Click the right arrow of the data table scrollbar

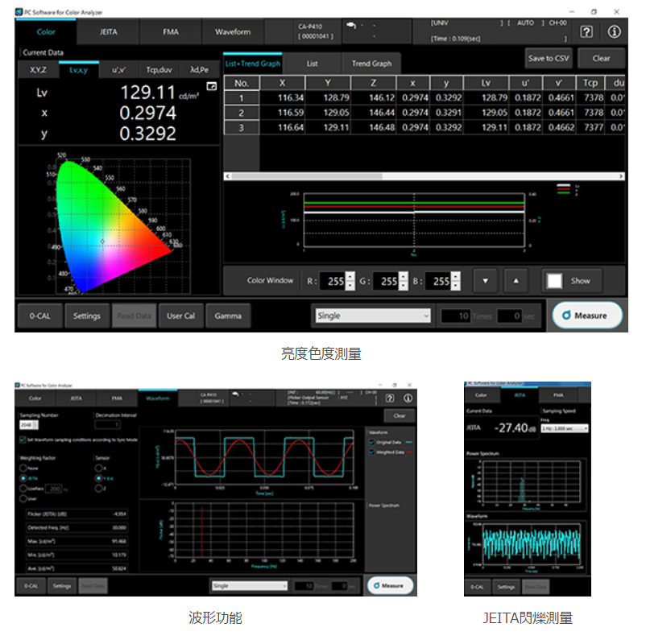tap(621, 176)
